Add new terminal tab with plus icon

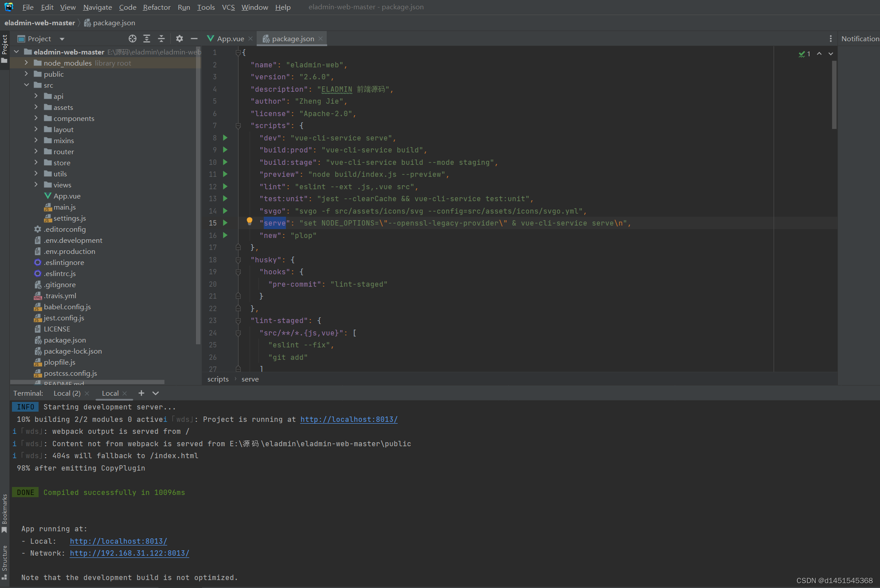[141, 393]
